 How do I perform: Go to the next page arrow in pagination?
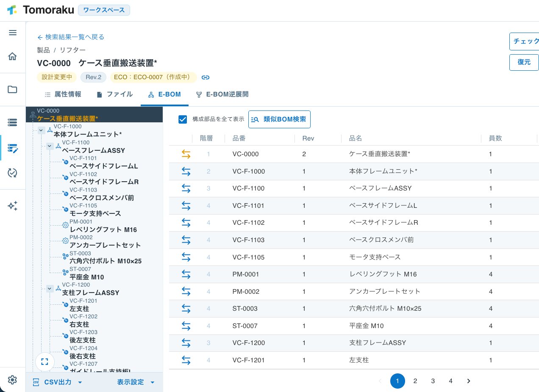pos(469,381)
